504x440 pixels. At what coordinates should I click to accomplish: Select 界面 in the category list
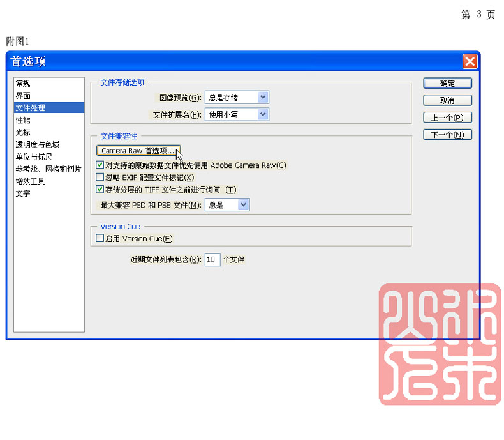(49, 96)
